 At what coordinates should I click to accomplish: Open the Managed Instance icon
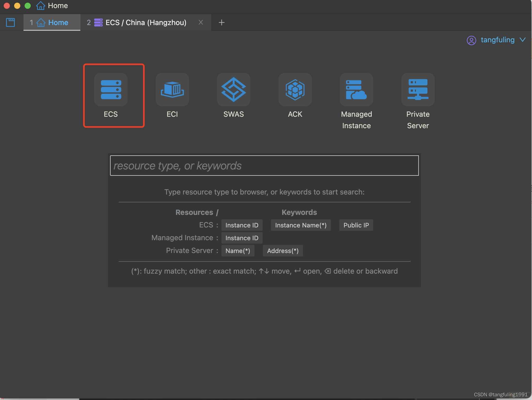(x=356, y=90)
